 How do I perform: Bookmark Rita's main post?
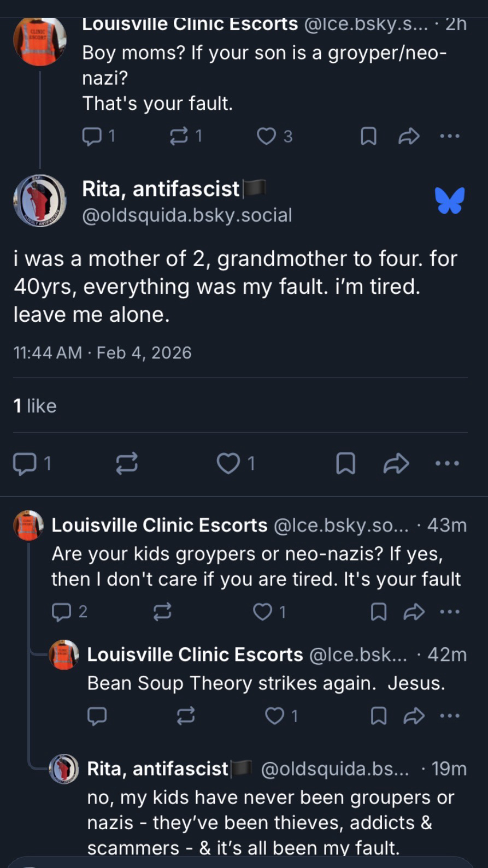[345, 464]
